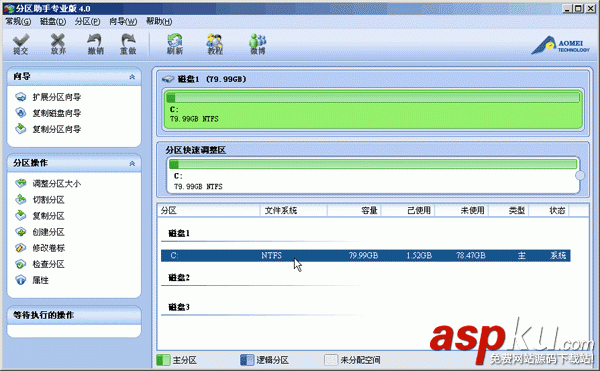Click the 扩展分区向导 icon in sidebar
600x371 pixels.
(21, 97)
